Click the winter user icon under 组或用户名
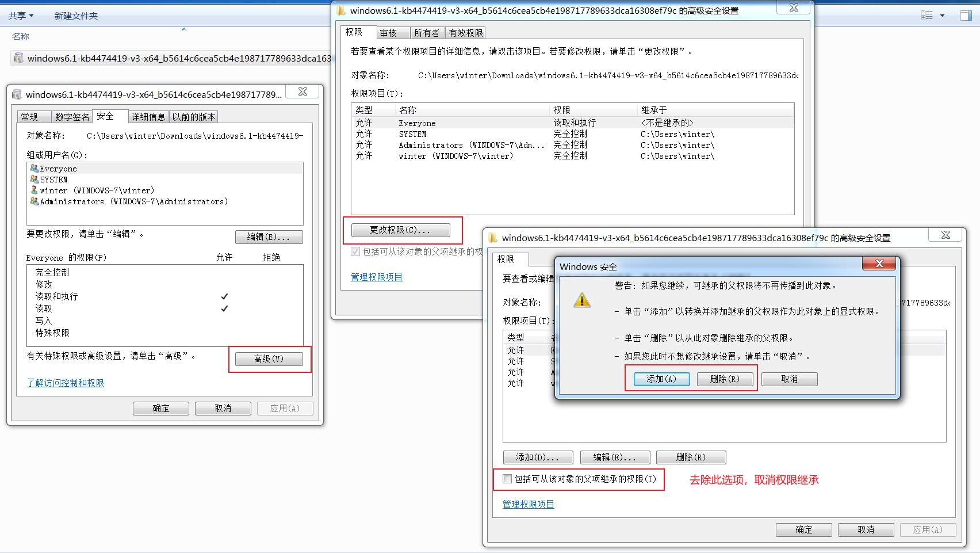Screen dimensions: 980x553 (33, 190)
